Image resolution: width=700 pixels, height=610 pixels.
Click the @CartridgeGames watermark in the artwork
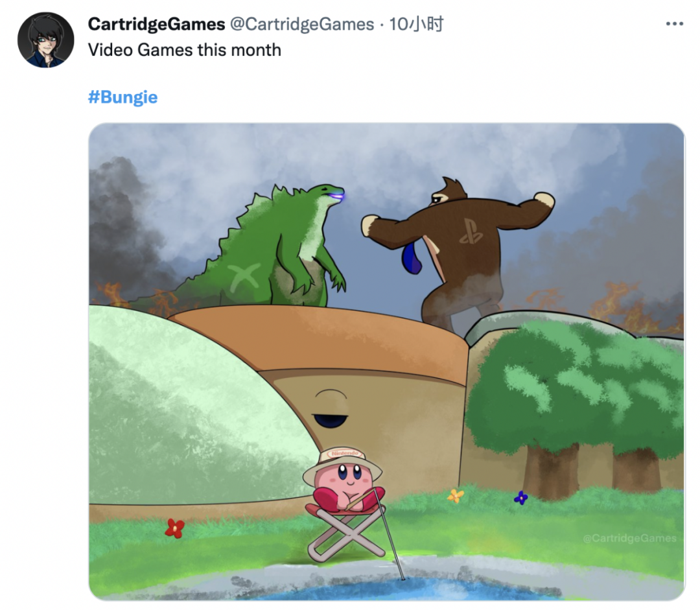click(629, 538)
